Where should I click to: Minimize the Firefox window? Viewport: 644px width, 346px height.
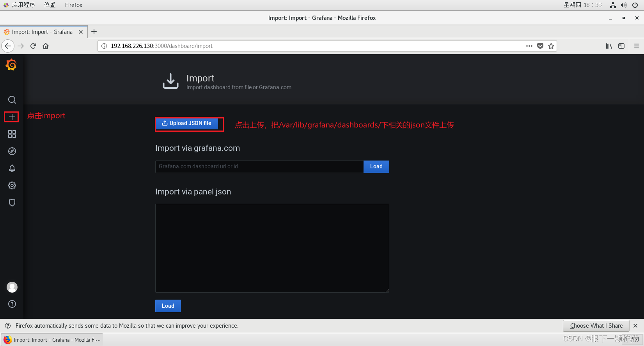point(610,18)
